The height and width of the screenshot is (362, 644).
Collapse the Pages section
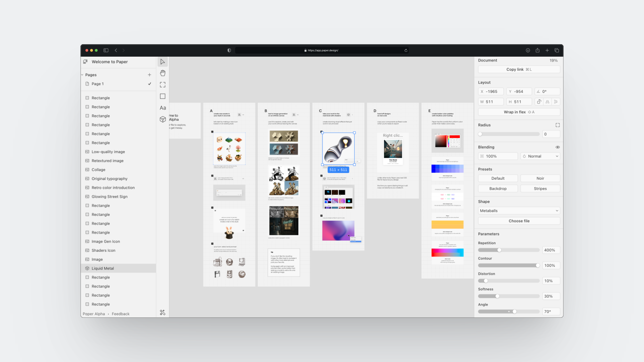point(83,75)
